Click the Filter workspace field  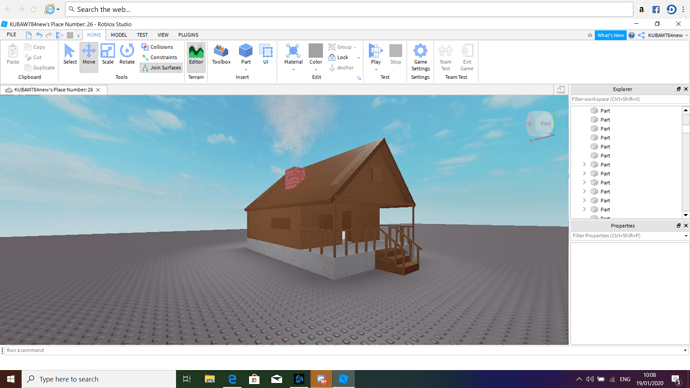coord(630,99)
